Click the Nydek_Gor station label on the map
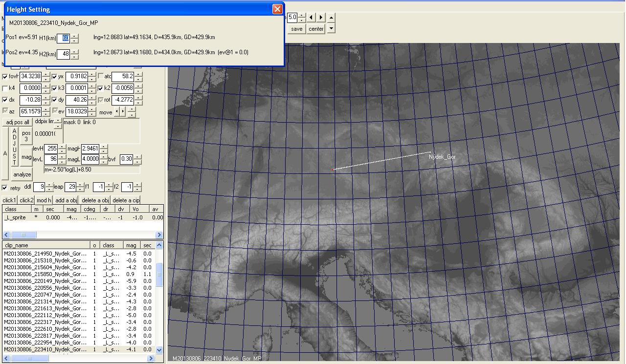This screenshot has width=626, height=364. pos(442,157)
